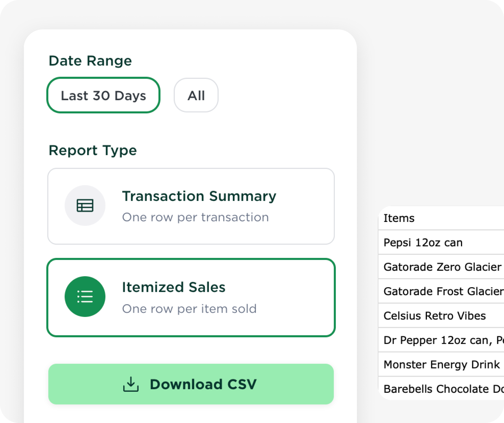504x423 pixels.
Task: Select the Celsius Retro Vibes row
Action: (434, 316)
